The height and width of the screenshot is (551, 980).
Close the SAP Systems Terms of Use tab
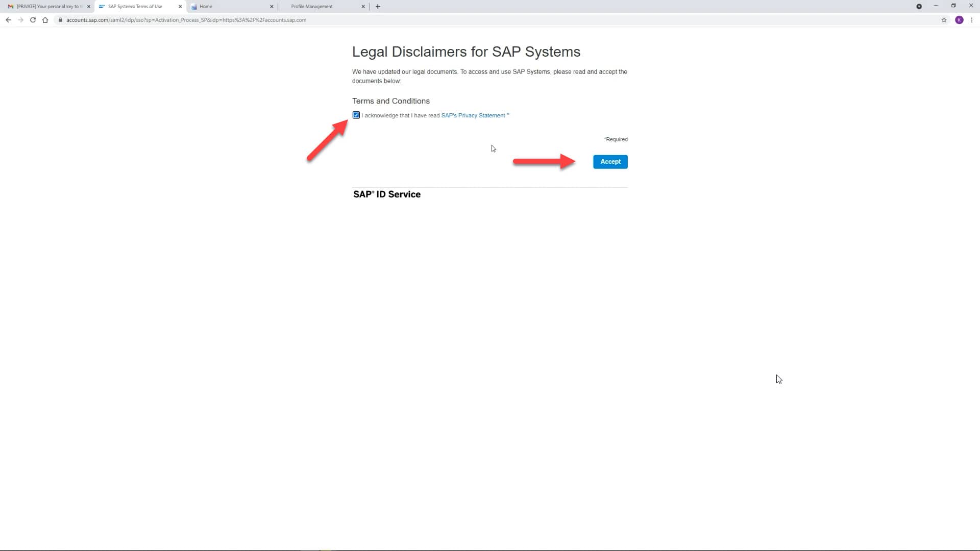click(x=180, y=7)
